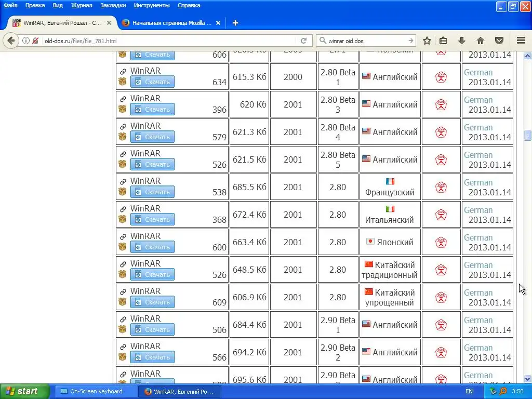The width and height of the screenshot is (532, 399).
Task: Click Итальянский language text
Action: click(x=390, y=220)
